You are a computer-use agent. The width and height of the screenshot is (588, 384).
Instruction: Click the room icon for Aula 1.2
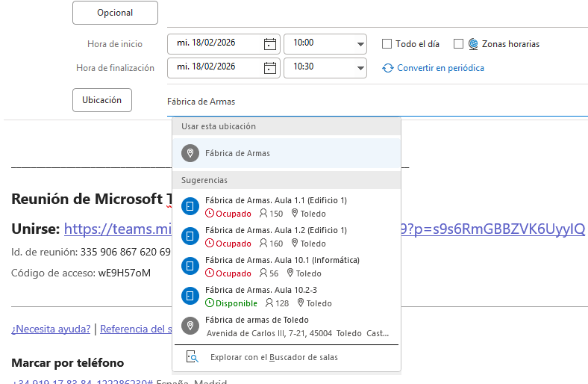tap(190, 236)
